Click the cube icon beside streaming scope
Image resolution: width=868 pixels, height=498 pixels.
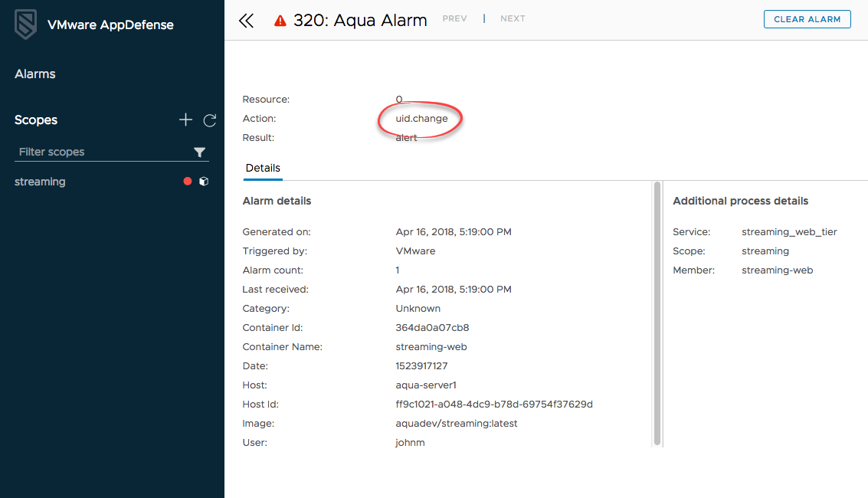(x=204, y=182)
